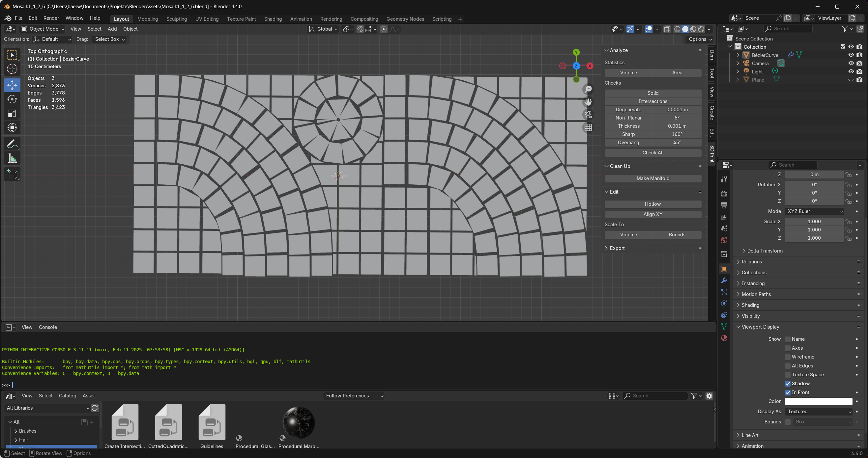Screen dimensions: 868x458
Task: Switch to orthographic/perspective grid icon
Action: point(588,128)
